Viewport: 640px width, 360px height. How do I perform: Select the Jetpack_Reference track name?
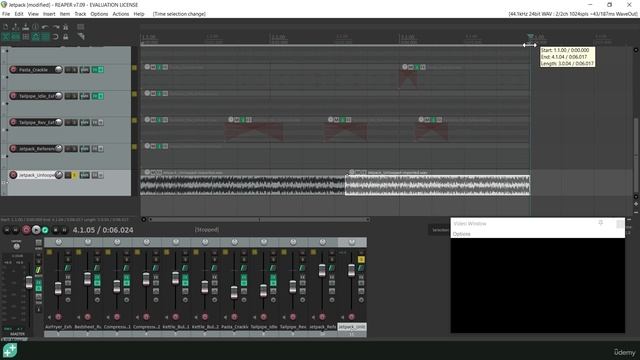(36, 149)
